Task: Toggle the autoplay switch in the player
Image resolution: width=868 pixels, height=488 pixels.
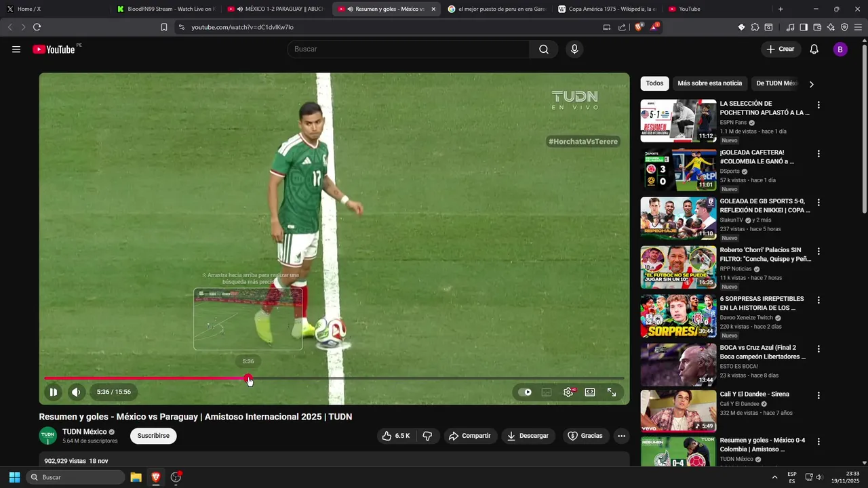Action: tap(525, 392)
